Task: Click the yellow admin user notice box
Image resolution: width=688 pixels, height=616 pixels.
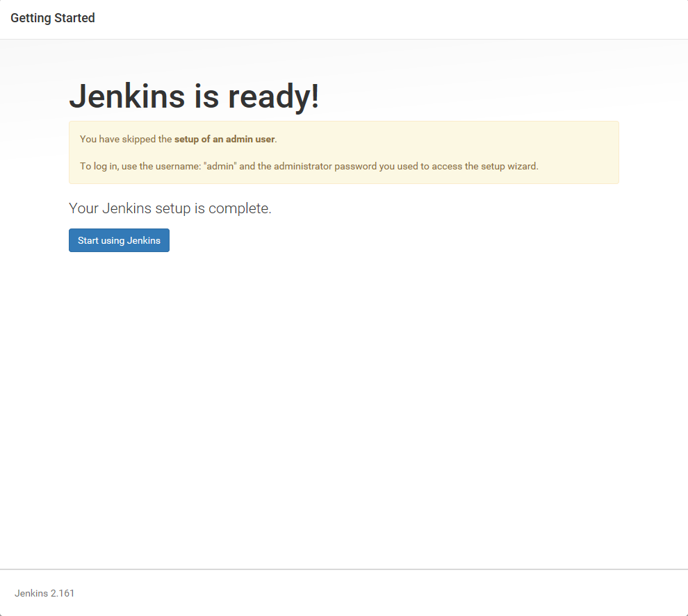Action: pos(343,152)
